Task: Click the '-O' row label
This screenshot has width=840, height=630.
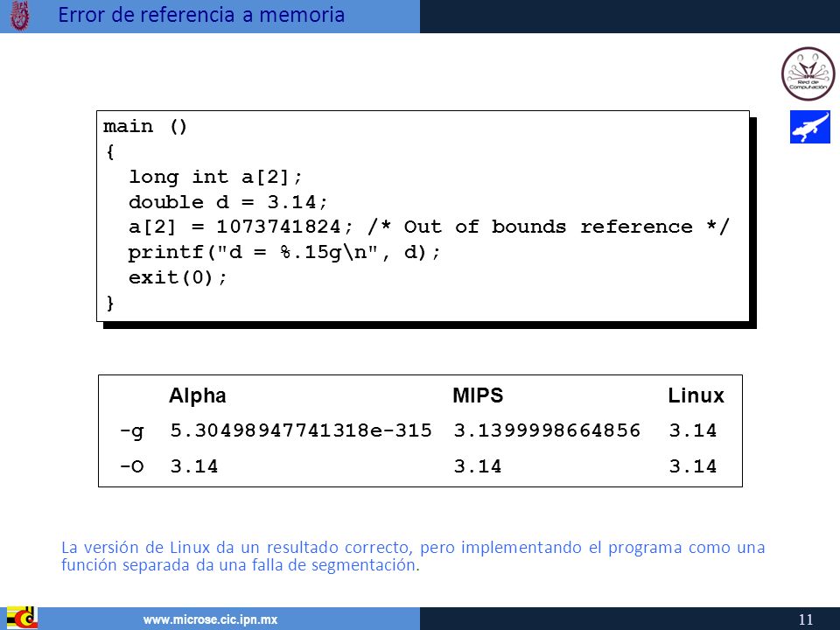Action: tap(132, 466)
